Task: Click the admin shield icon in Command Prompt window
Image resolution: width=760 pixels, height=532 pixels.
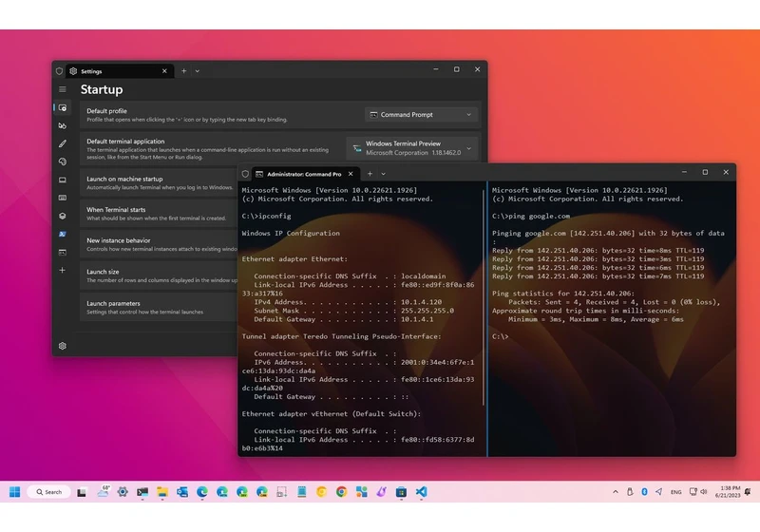Action: pos(245,174)
